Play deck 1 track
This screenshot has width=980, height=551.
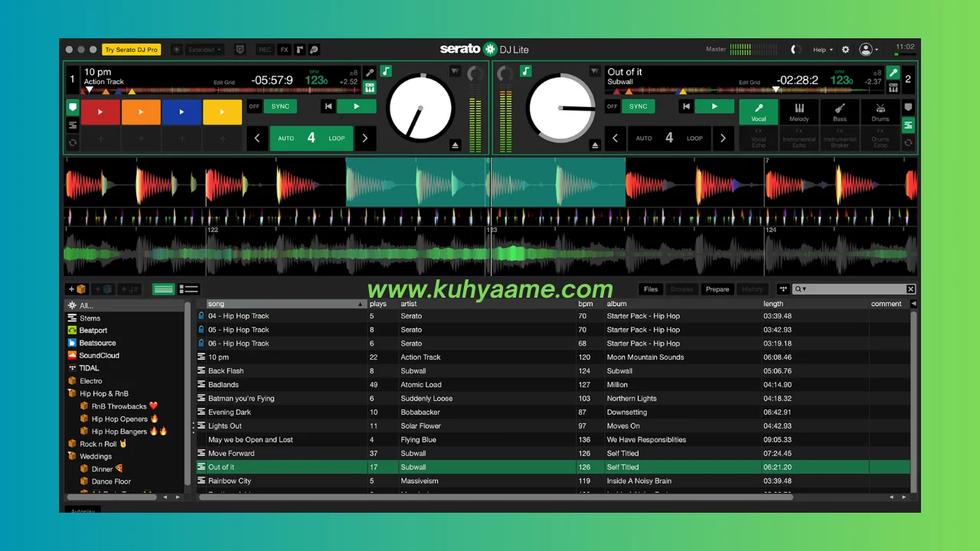coord(357,106)
